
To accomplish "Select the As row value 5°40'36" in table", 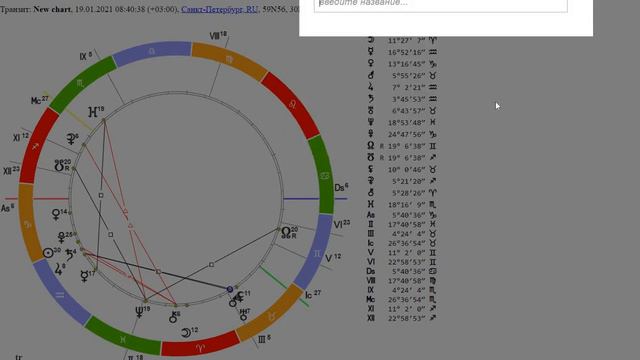I will tap(409, 215).
